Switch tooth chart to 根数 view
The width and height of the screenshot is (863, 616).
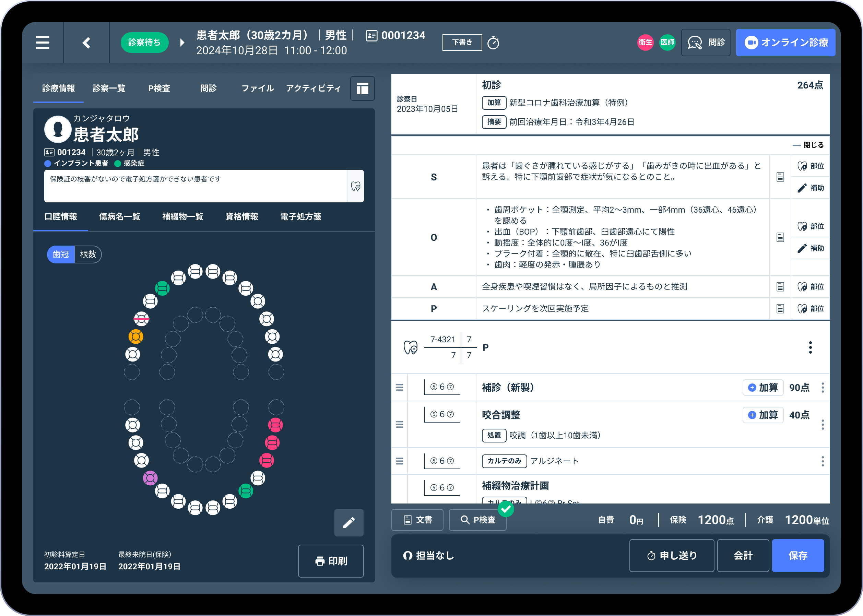pyautogui.click(x=88, y=254)
